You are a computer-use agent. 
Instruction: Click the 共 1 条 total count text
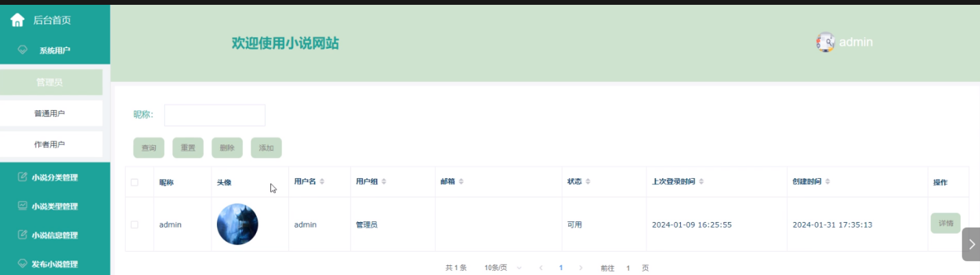[456, 268]
